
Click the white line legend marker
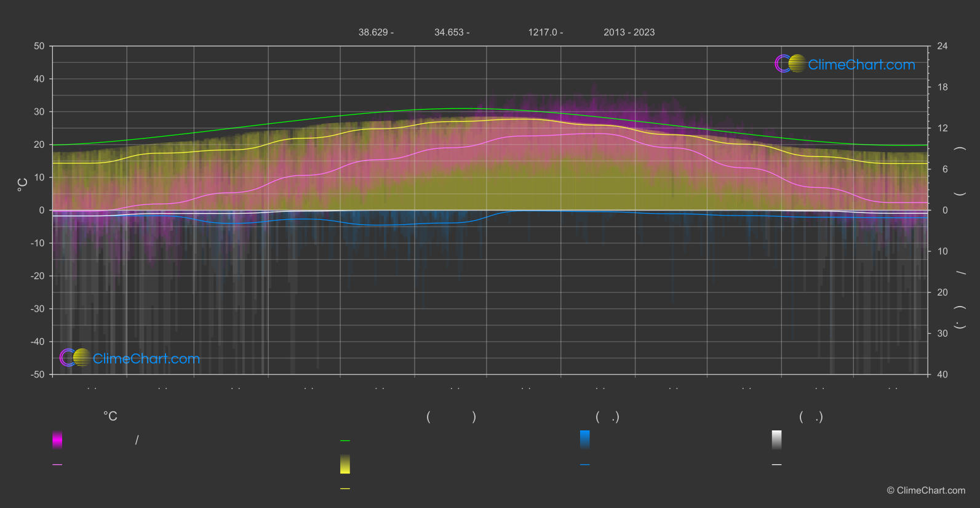[777, 465]
